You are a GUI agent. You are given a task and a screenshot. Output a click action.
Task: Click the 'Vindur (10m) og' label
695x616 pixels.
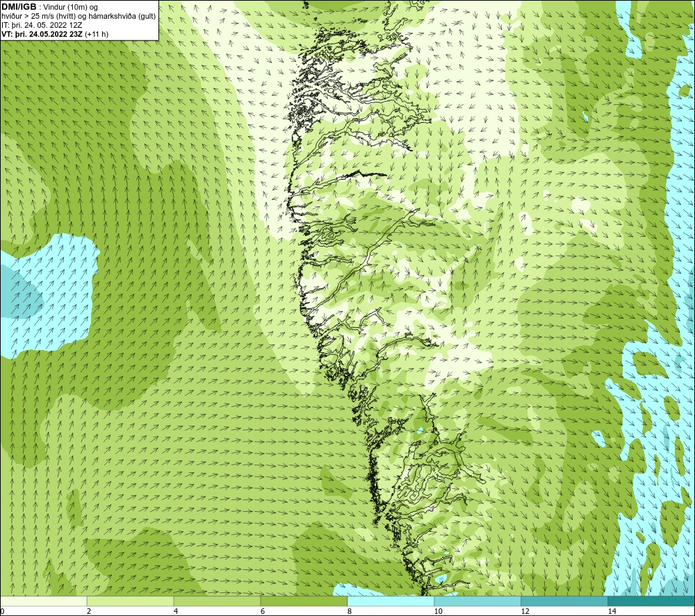pyautogui.click(x=71, y=7)
